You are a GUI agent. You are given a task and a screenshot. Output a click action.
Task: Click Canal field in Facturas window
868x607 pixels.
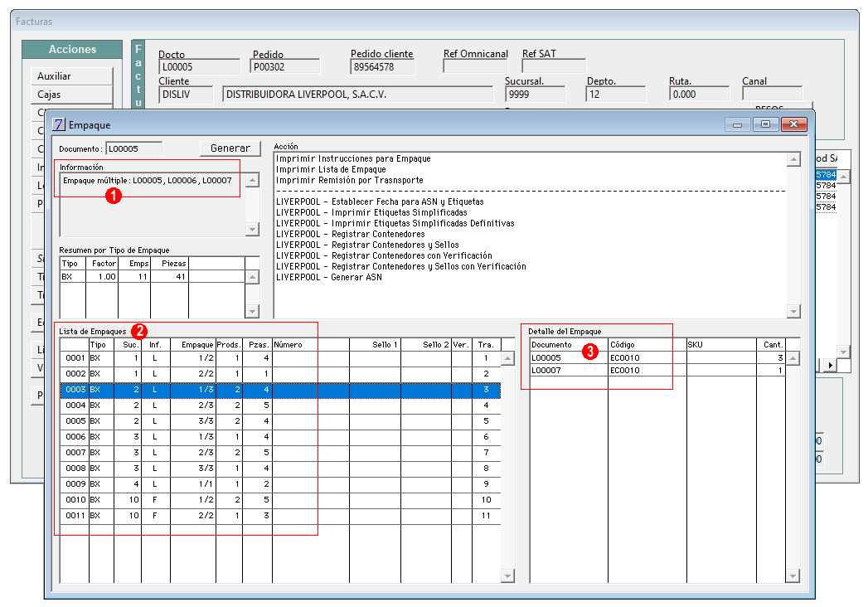pyautogui.click(x=772, y=94)
